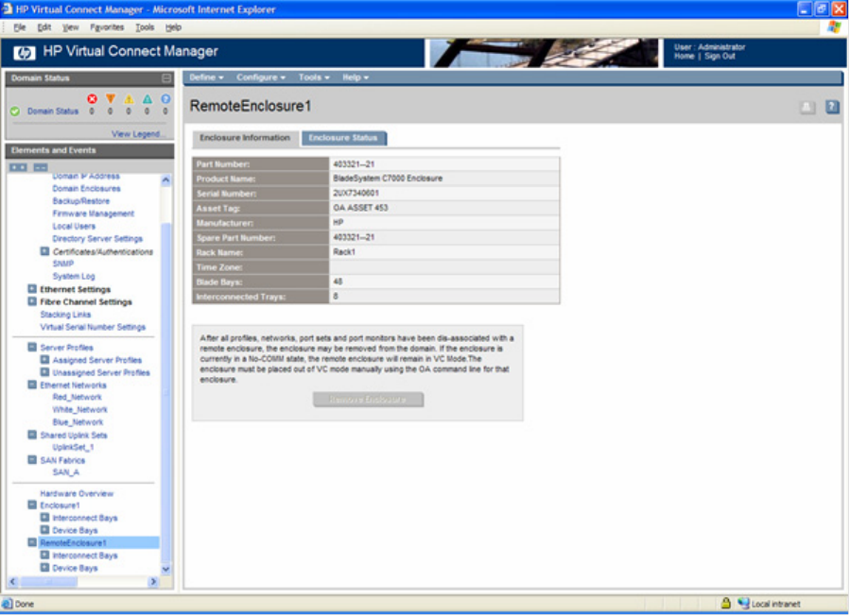Collapse the Enclosure1 node
This screenshot has height=616, width=850.
[x=32, y=505]
